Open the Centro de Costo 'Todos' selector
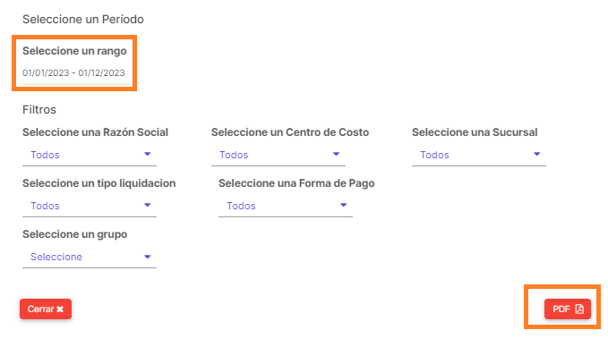 [x=278, y=156]
